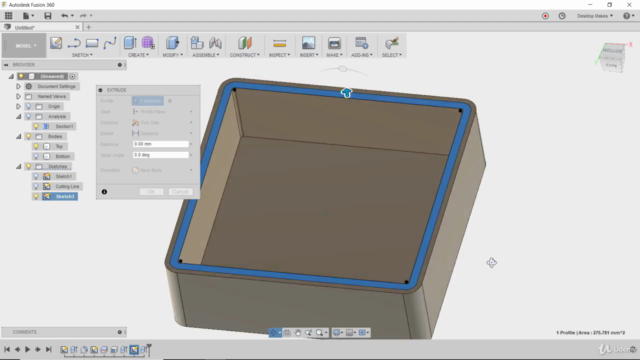The width and height of the screenshot is (640, 360).
Task: Open the Operation New Body dropdown
Action: click(162, 170)
